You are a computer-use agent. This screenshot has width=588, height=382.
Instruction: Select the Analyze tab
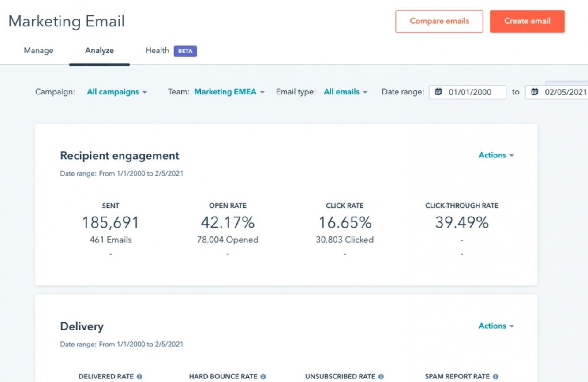[x=99, y=51]
